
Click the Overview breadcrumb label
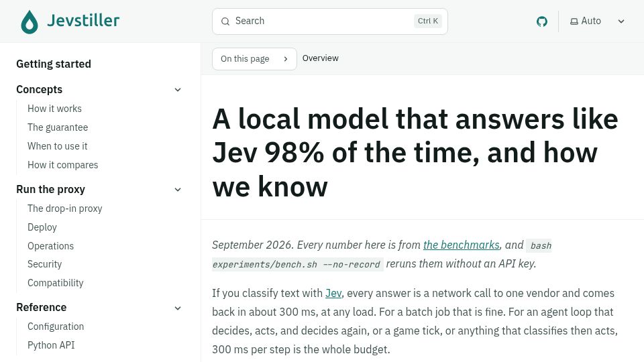(321, 58)
